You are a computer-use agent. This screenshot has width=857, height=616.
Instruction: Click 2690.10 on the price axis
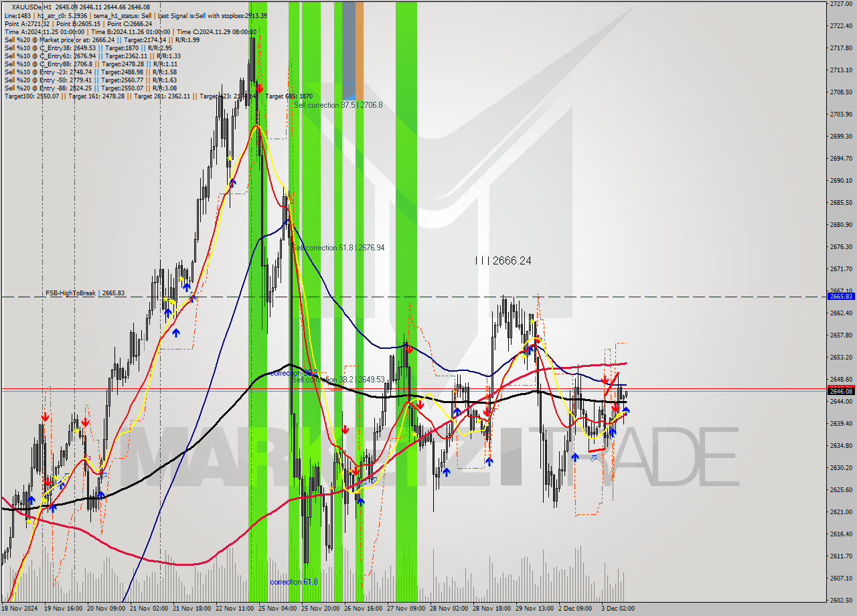(840, 180)
